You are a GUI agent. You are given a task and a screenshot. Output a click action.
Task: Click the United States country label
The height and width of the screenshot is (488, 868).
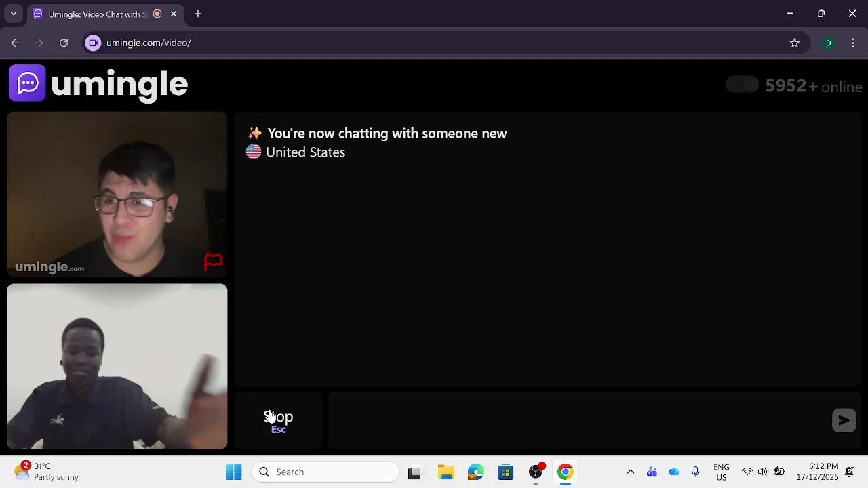click(305, 152)
